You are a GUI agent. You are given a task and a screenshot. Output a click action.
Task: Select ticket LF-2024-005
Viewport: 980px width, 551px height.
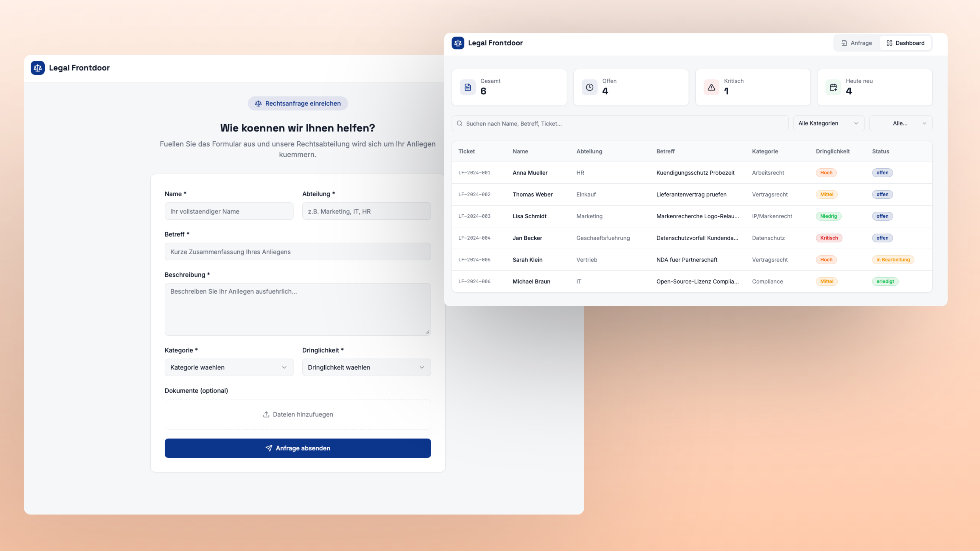(474, 260)
